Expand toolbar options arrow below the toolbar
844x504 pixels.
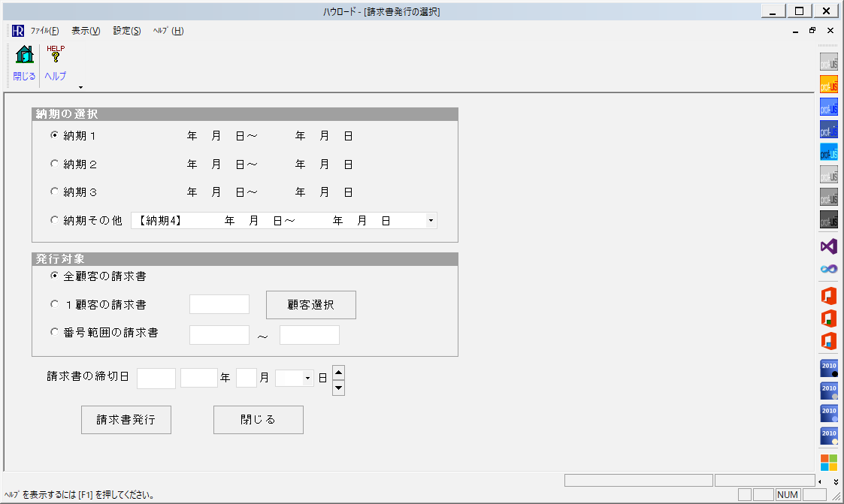click(80, 87)
